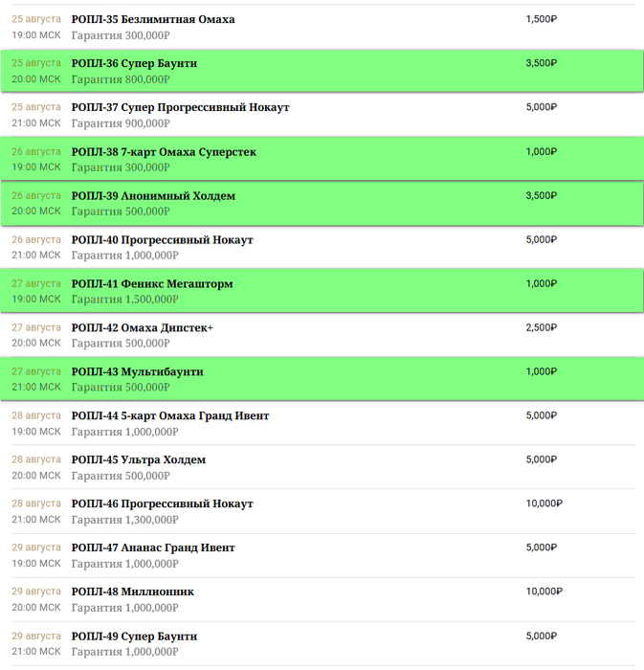Click 3,500₽ buy-in of РОПЛ-36
This screenshot has width=644, height=670.
(x=541, y=63)
